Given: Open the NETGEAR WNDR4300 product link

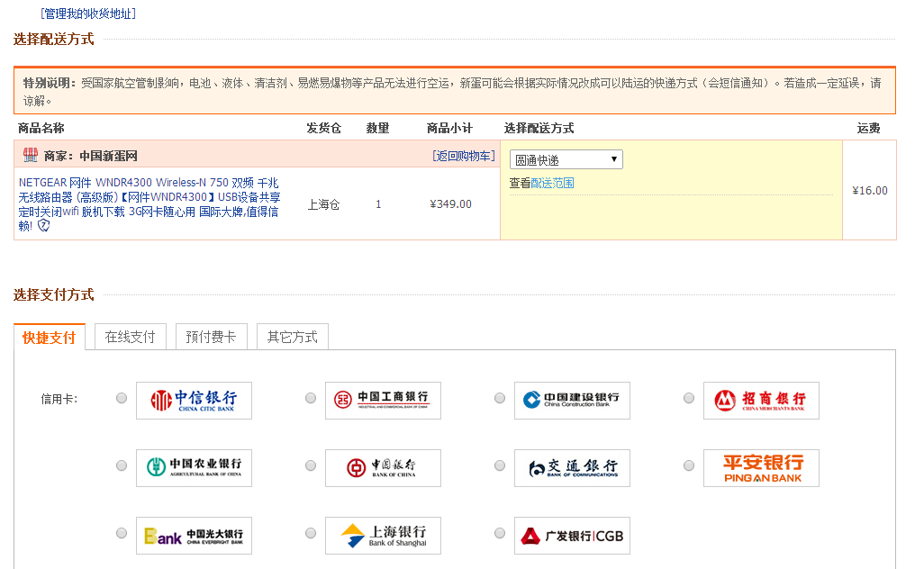Looking at the screenshot, I should tap(149, 197).
